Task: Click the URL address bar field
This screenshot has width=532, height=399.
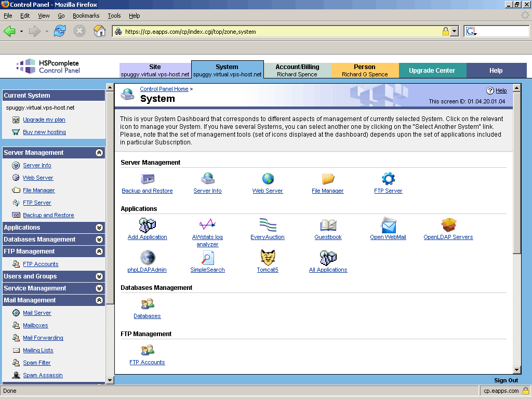Action: tap(282, 32)
